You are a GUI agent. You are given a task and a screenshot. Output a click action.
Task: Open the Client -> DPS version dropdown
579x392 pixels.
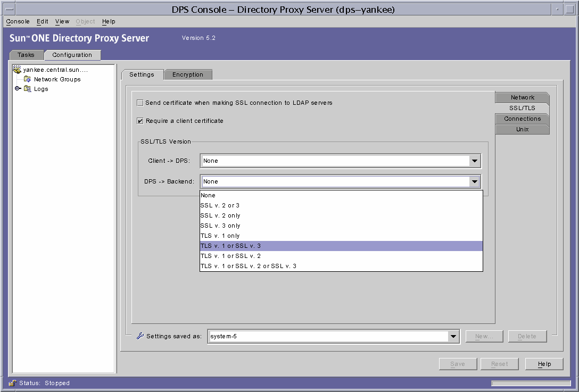click(x=474, y=161)
